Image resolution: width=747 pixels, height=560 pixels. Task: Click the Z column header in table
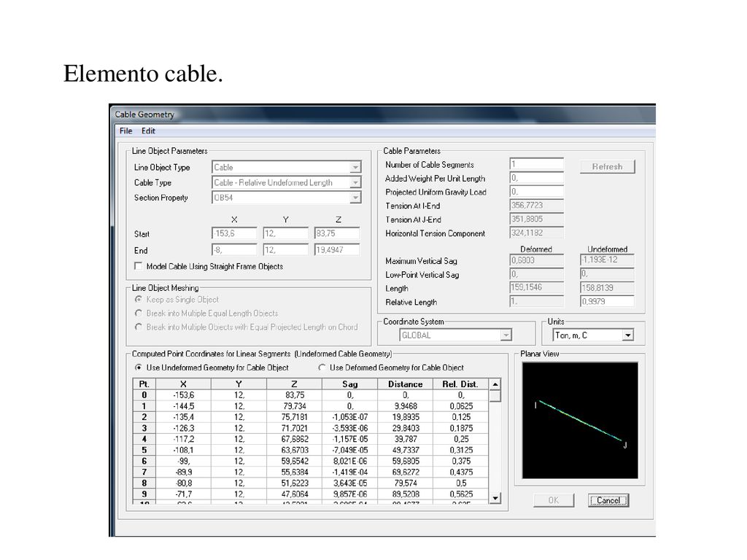[x=295, y=384]
